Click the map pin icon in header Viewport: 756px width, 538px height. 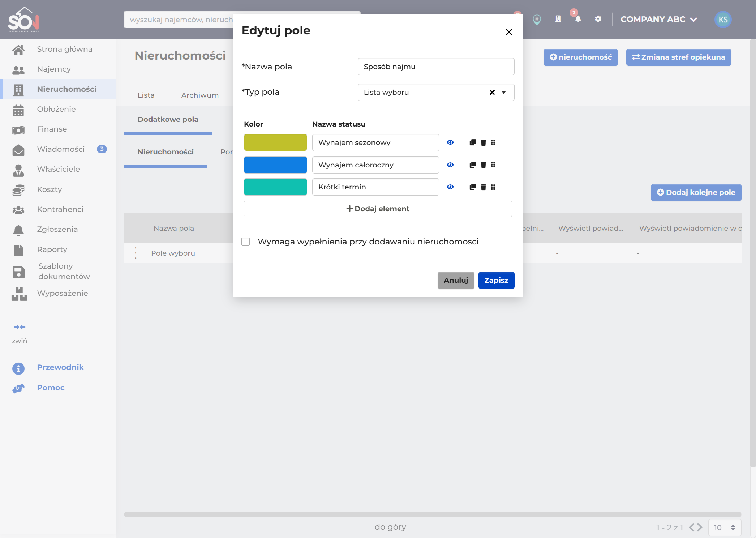(537, 20)
